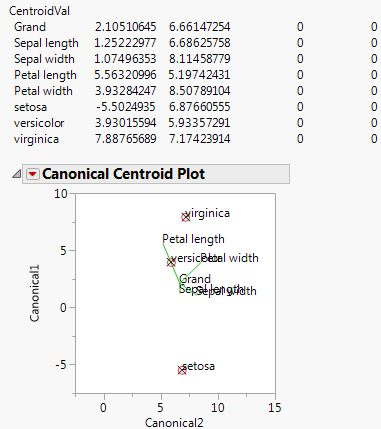This screenshot has height=429, width=381.
Task: Click value -5.5024935 in setosa row
Action: point(126,107)
